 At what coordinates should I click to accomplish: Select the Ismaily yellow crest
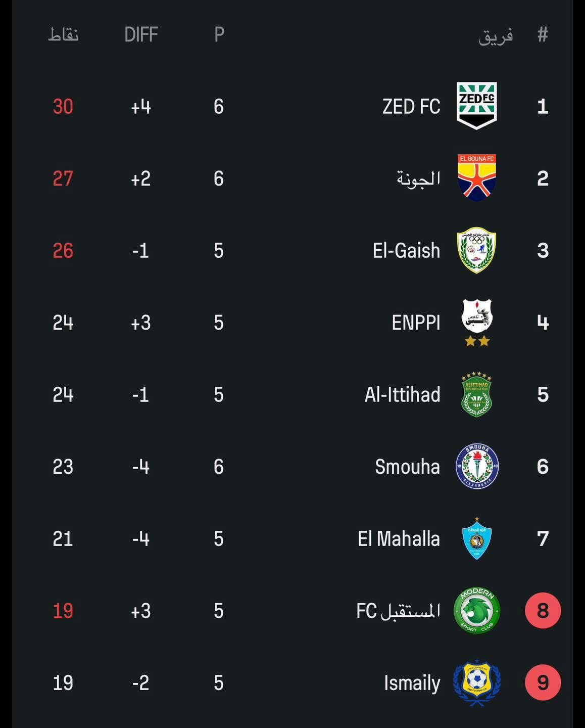point(476,682)
